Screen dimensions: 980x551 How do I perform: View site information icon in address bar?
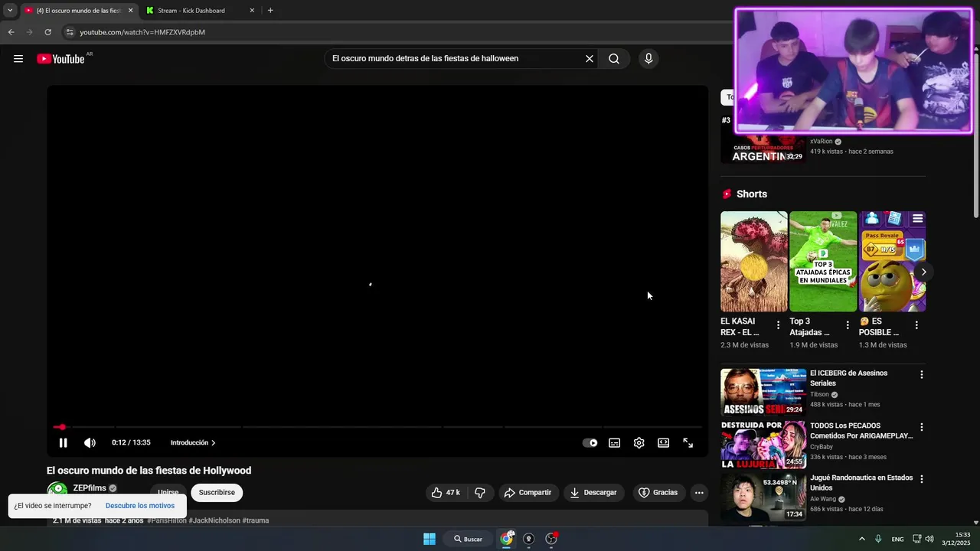click(x=70, y=32)
